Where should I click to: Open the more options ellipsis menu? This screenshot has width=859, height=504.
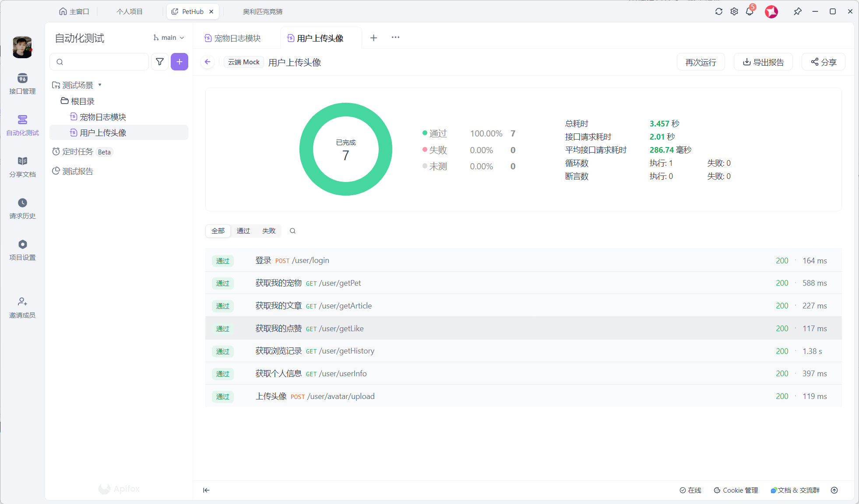tap(395, 38)
